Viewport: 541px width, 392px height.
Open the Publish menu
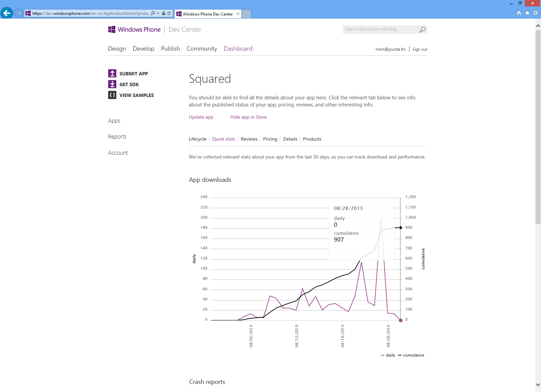pos(170,49)
